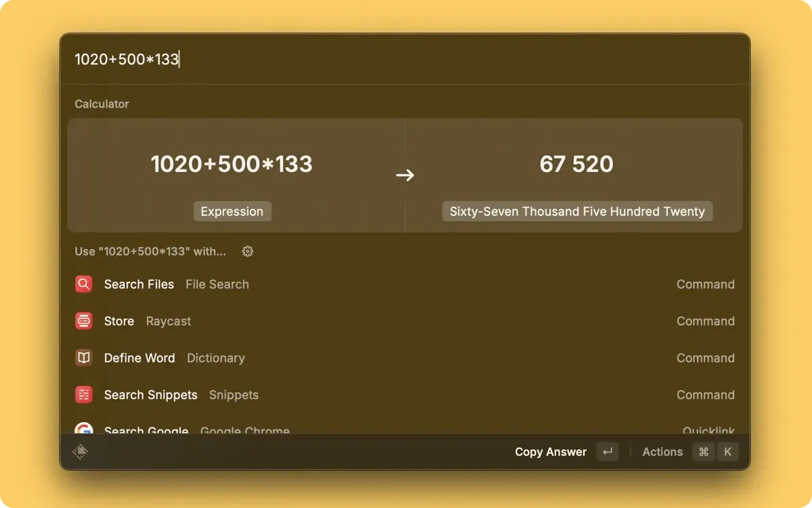Click the K key badge
This screenshot has width=812, height=508.
[x=728, y=452]
